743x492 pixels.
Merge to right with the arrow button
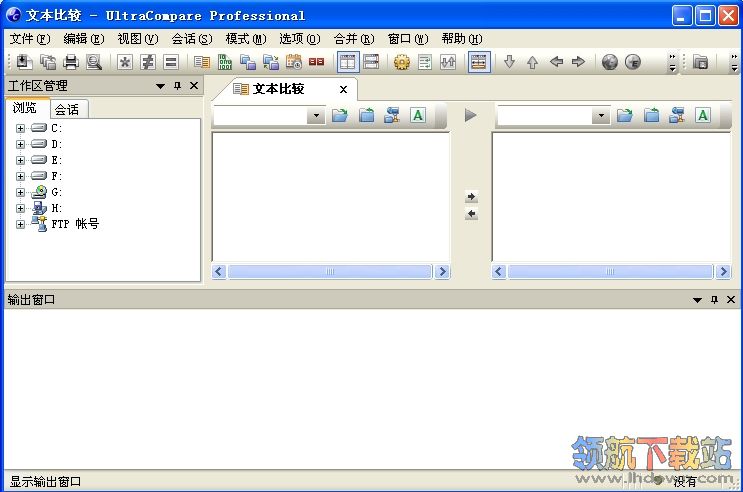click(471, 196)
